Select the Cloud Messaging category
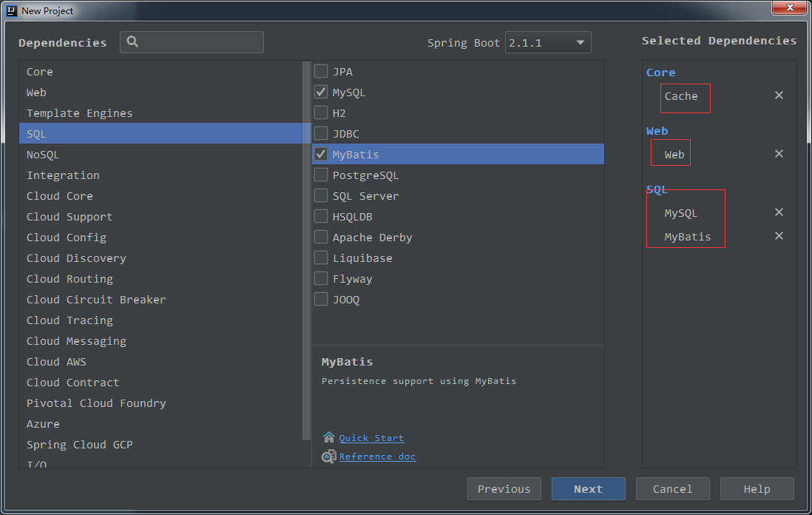812x515 pixels. [160, 341]
